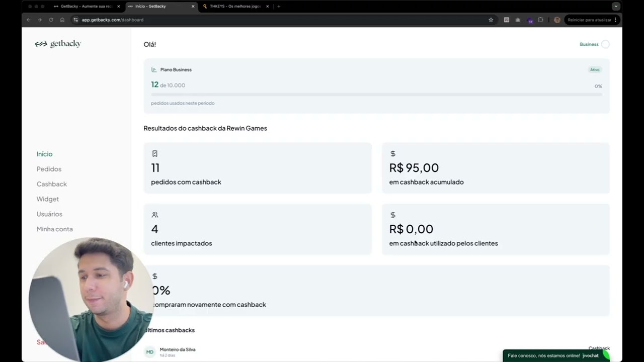Click the Ativo status badge

click(x=595, y=70)
